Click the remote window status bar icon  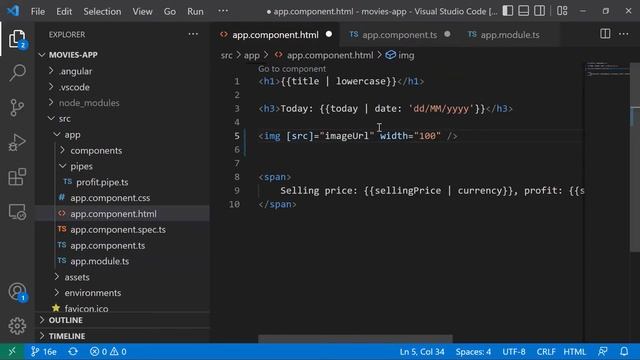(x=12, y=351)
